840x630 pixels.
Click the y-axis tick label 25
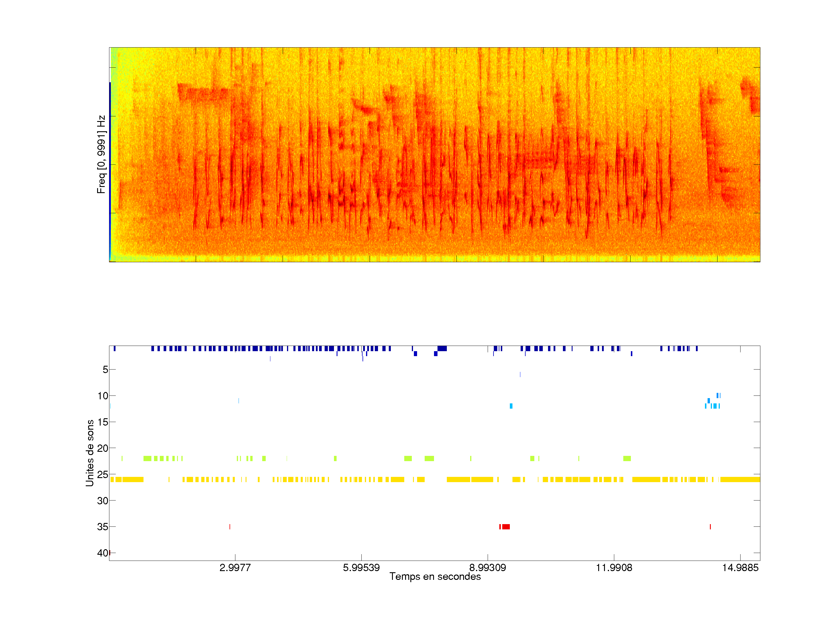point(103,475)
